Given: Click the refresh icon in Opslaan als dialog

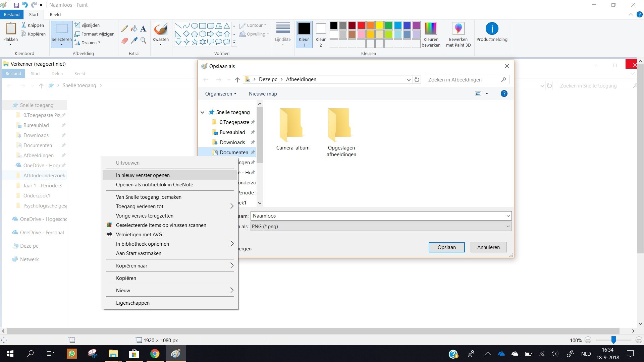Looking at the screenshot, I should coord(417,80).
